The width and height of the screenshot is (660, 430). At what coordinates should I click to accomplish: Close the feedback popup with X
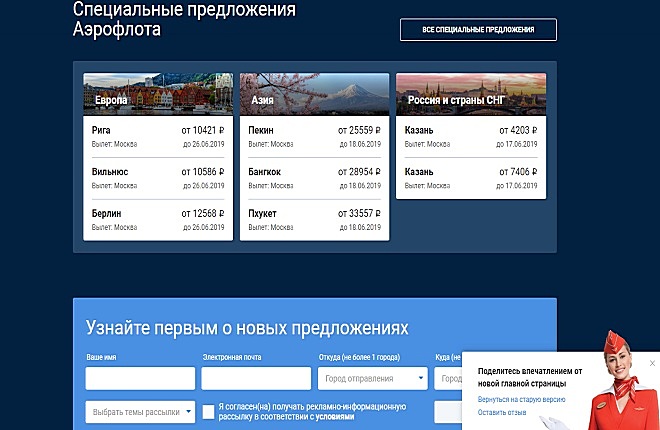(652, 363)
